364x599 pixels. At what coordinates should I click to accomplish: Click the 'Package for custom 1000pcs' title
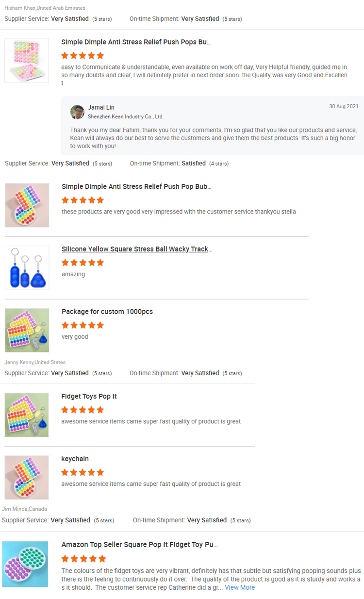coord(107,312)
